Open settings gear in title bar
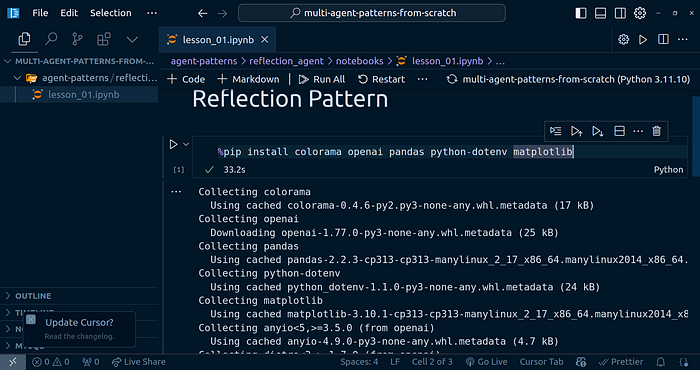Image resolution: width=700 pixels, height=370 pixels. pos(640,13)
